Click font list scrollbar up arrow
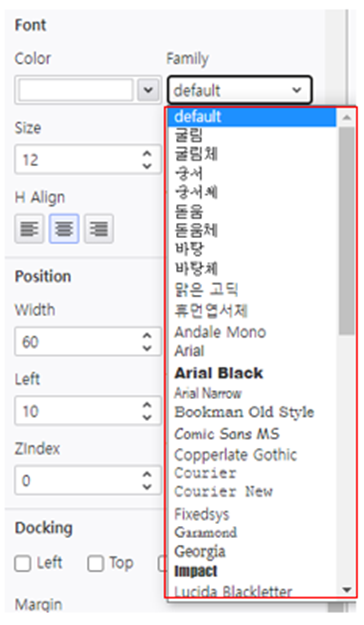The height and width of the screenshot is (625, 364). coord(347,117)
